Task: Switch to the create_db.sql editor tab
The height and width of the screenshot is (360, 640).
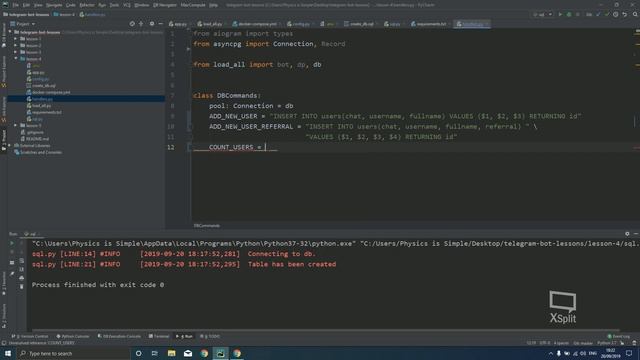Action: click(359, 24)
